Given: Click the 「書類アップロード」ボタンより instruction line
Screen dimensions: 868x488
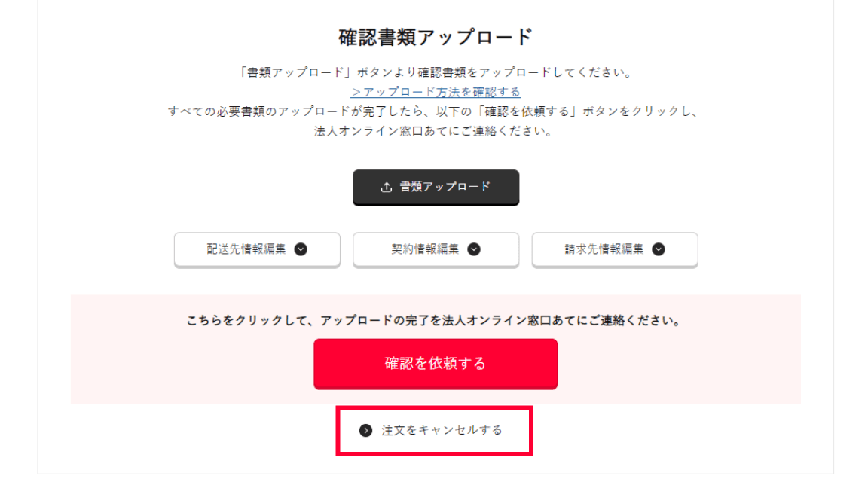Looking at the screenshot, I should [436, 73].
